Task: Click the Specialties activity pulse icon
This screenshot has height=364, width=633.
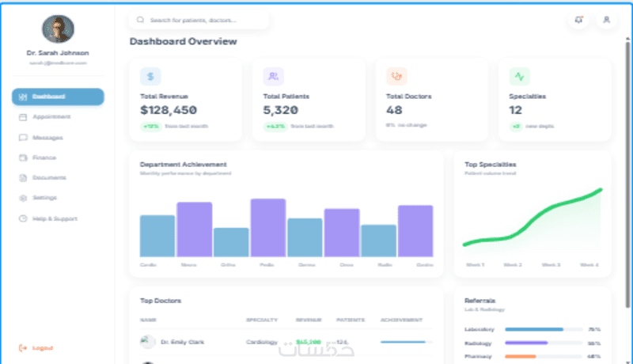Action: click(x=519, y=76)
